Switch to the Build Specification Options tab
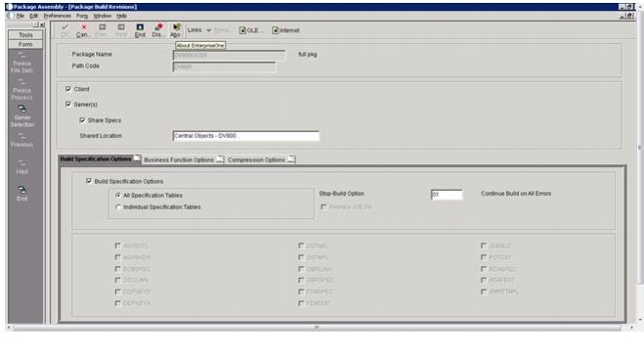 point(100,159)
